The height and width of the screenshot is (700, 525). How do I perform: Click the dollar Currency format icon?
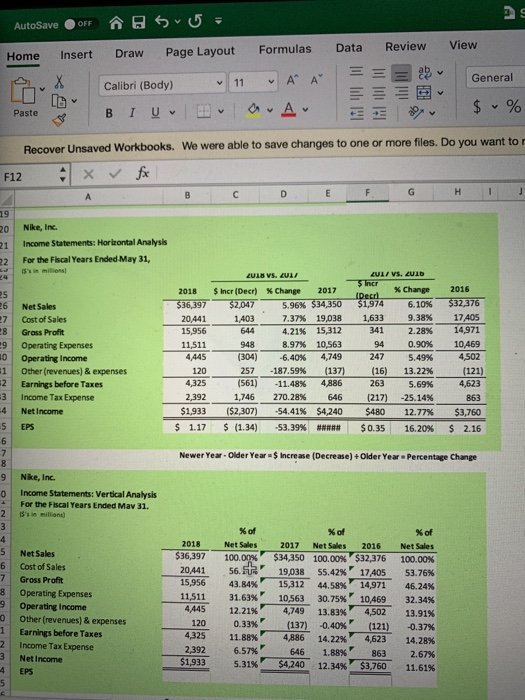(477, 107)
